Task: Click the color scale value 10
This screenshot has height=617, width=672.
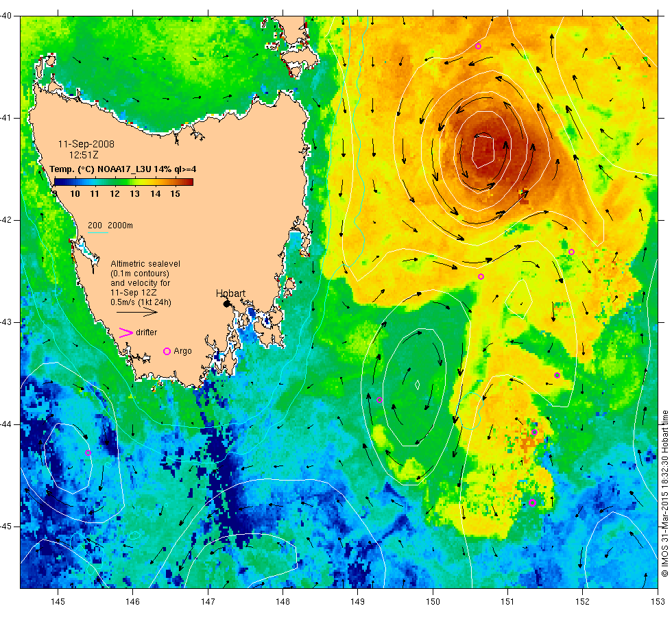Action: (x=75, y=193)
